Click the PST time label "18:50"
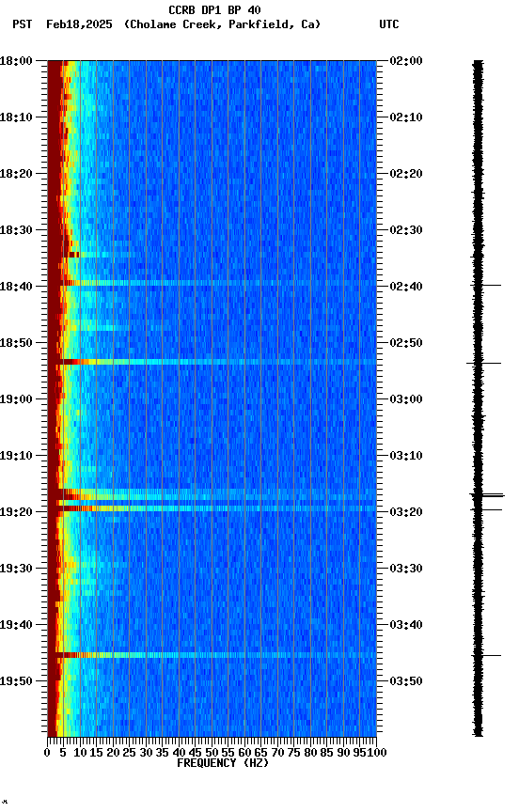This screenshot has width=519, height=812. click(x=16, y=343)
